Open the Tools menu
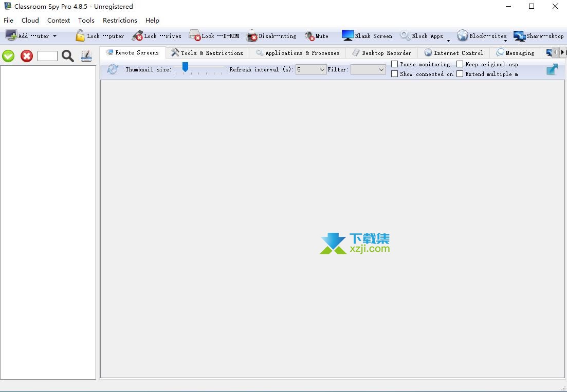Image resolution: width=567 pixels, height=392 pixels. tap(86, 20)
